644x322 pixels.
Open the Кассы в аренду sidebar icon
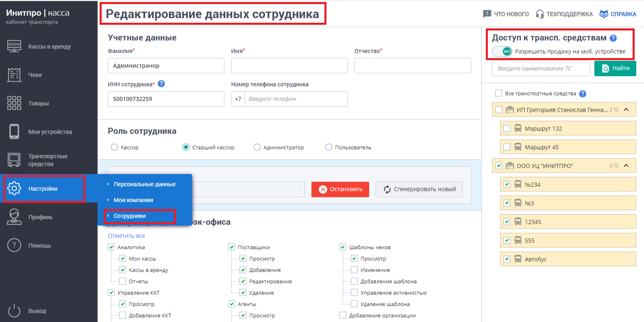[14, 46]
